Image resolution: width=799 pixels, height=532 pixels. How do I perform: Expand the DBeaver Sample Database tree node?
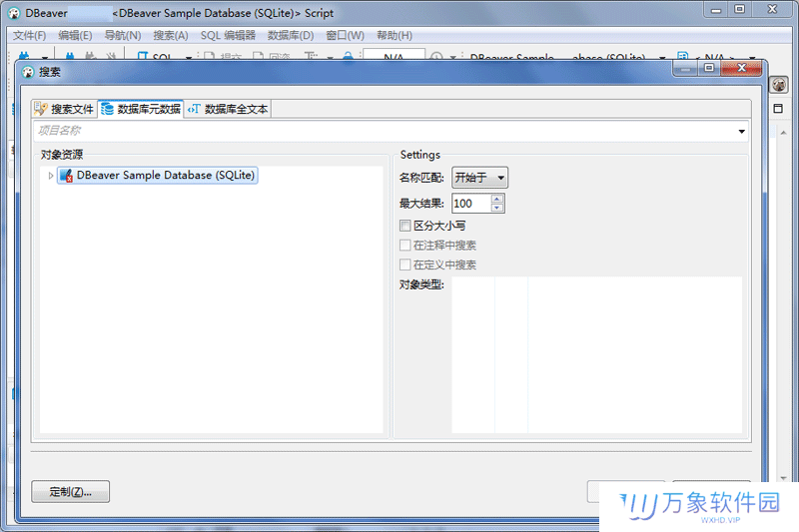coord(51,176)
